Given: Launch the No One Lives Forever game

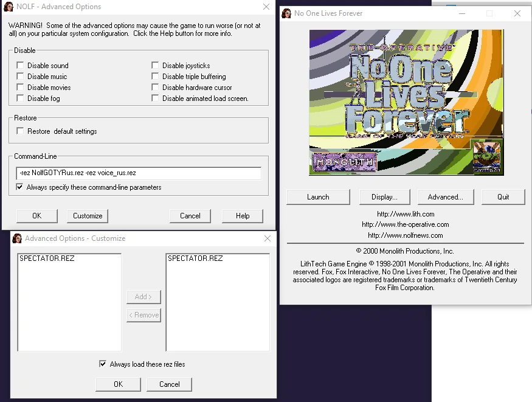Looking at the screenshot, I should [x=318, y=197].
